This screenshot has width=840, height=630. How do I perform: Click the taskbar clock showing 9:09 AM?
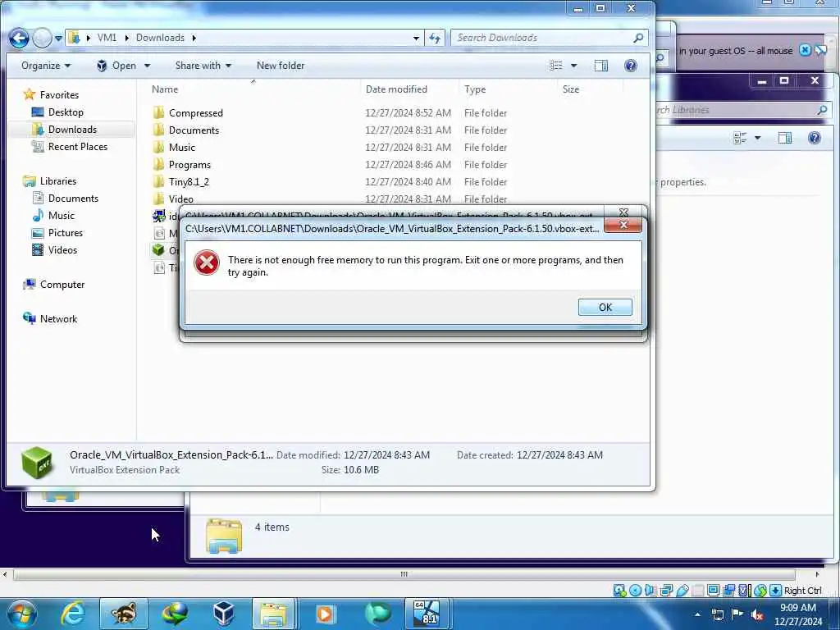point(798,614)
